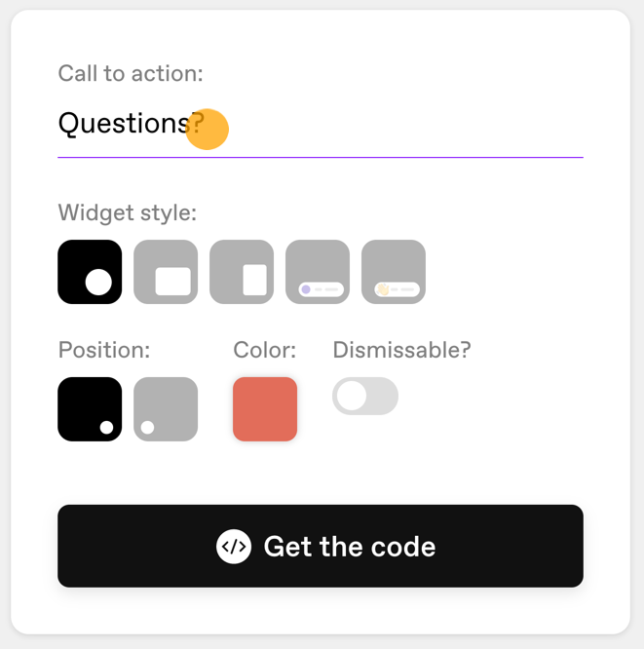Click the code brackets icon
Screen dimensions: 644x649
tap(234, 547)
